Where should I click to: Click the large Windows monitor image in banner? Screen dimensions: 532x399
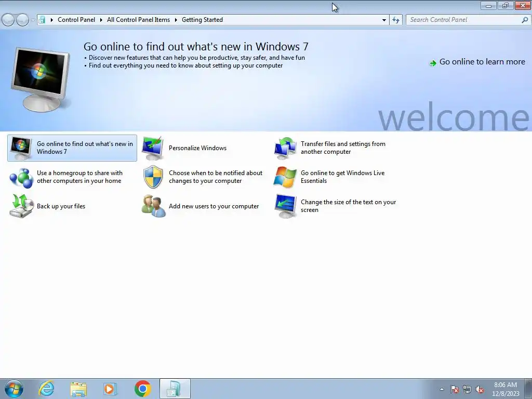coord(41,79)
